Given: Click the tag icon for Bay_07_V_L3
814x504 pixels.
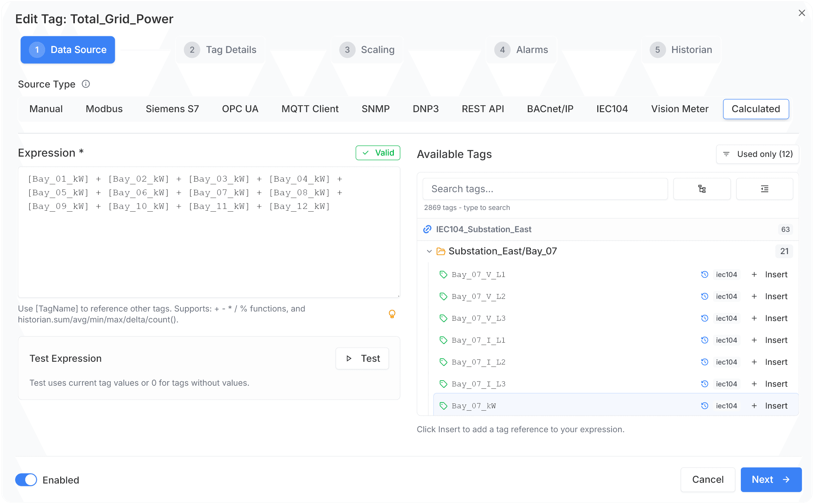Looking at the screenshot, I should pyautogui.click(x=443, y=318).
